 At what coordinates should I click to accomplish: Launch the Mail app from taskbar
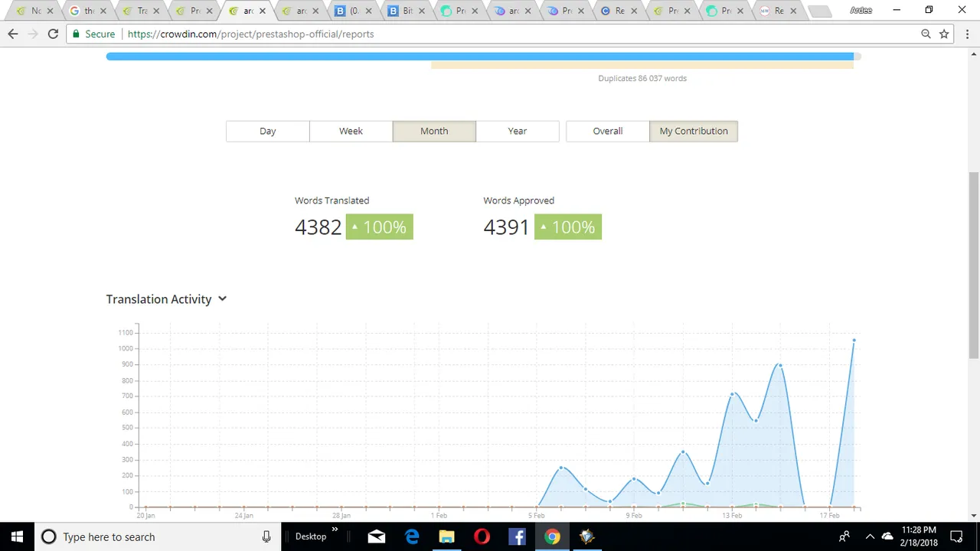(376, 536)
